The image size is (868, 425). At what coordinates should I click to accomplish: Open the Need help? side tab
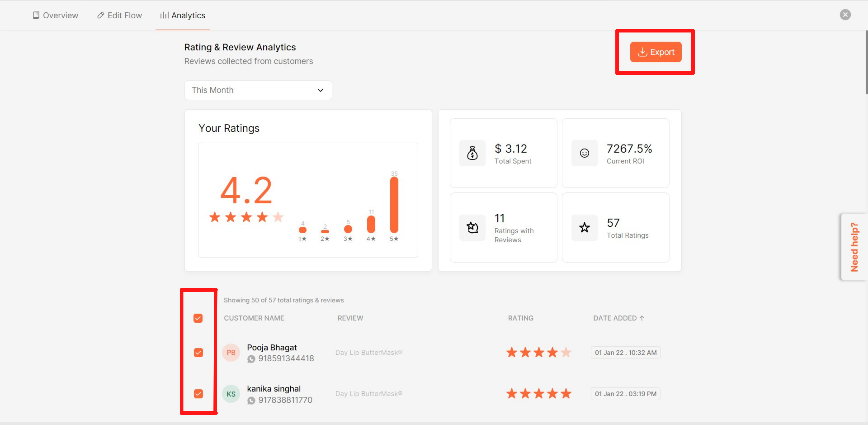click(x=854, y=247)
